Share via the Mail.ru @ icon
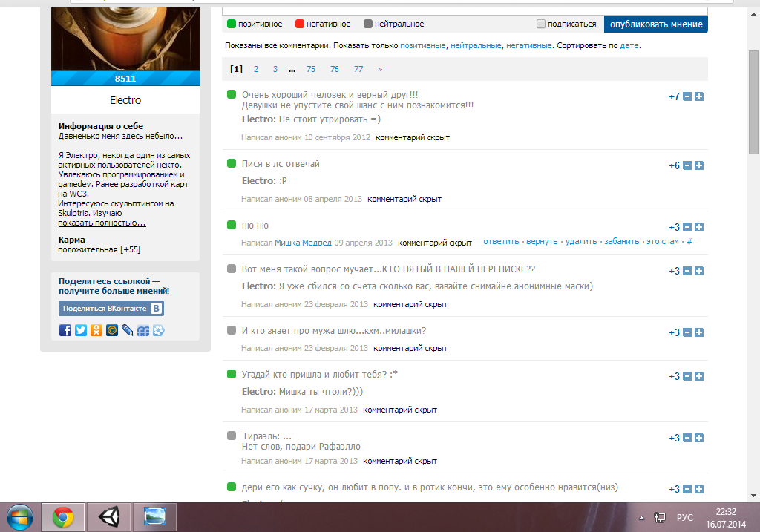The height and width of the screenshot is (532, 760). coord(112,330)
